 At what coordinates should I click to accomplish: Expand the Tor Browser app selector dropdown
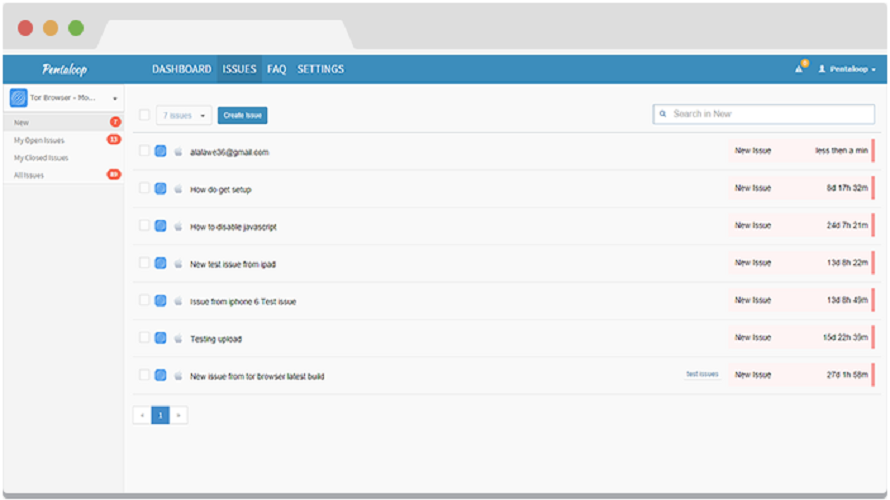pyautogui.click(x=115, y=99)
